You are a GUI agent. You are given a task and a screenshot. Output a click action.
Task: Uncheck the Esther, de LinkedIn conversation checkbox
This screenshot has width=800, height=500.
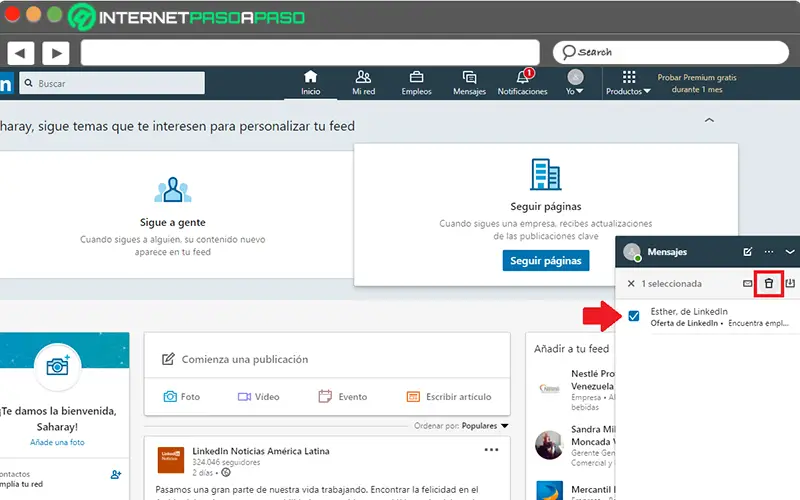pos(634,316)
